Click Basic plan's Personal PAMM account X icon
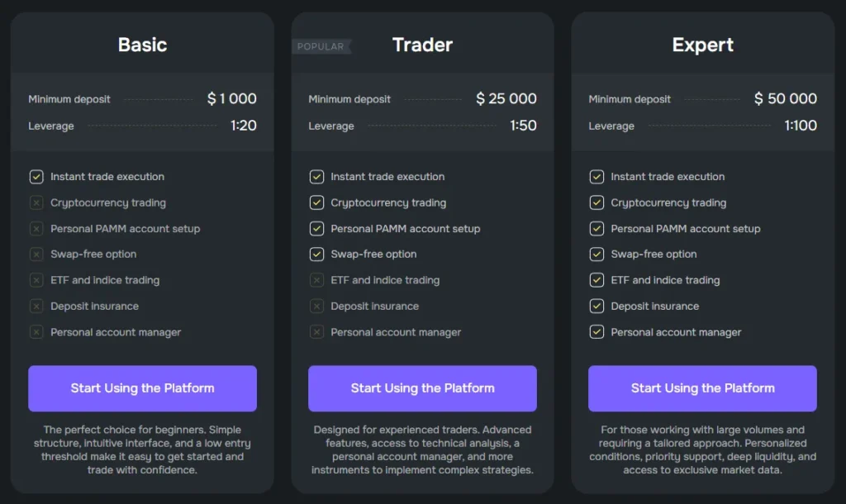This screenshot has width=846, height=504. tap(36, 229)
